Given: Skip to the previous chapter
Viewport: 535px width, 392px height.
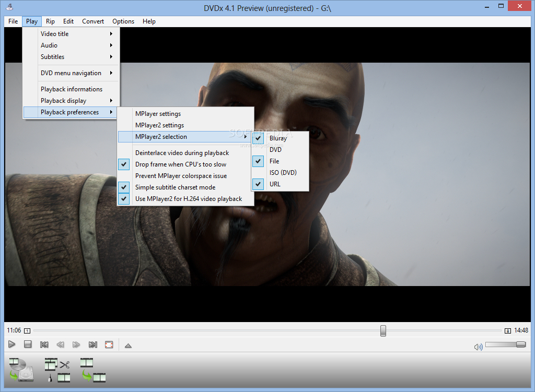Looking at the screenshot, I should point(44,345).
